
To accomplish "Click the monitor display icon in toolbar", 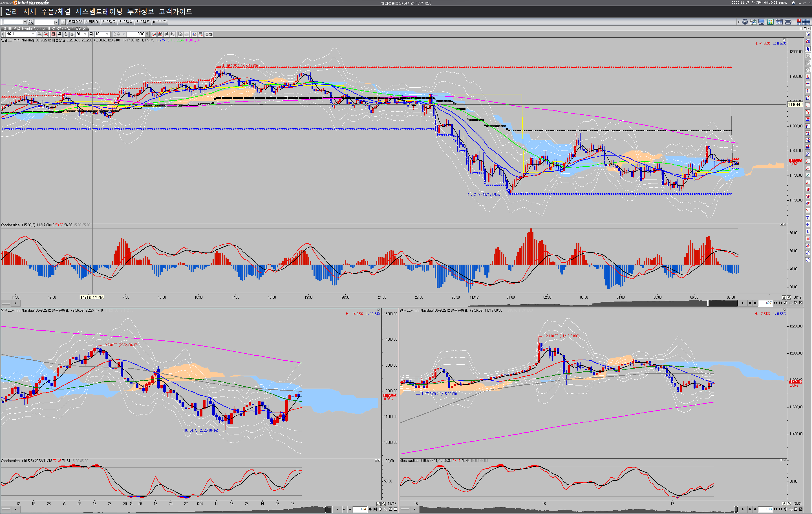I will [x=762, y=22].
